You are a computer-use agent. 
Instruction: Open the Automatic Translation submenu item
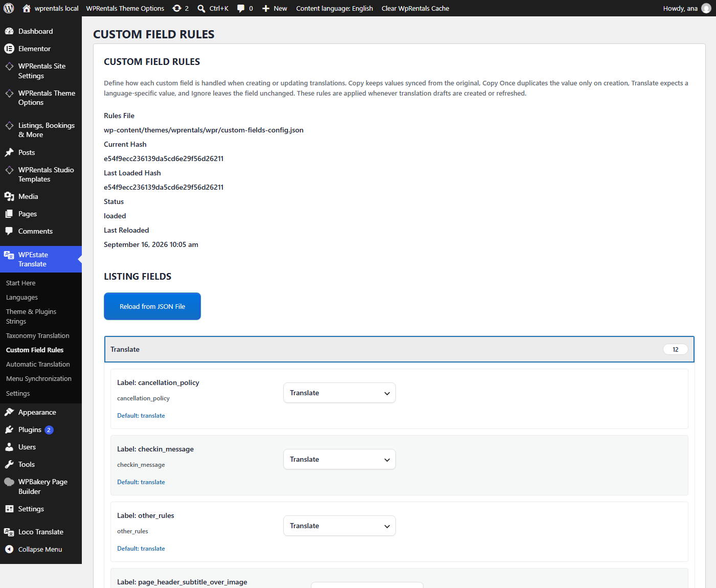coord(38,364)
